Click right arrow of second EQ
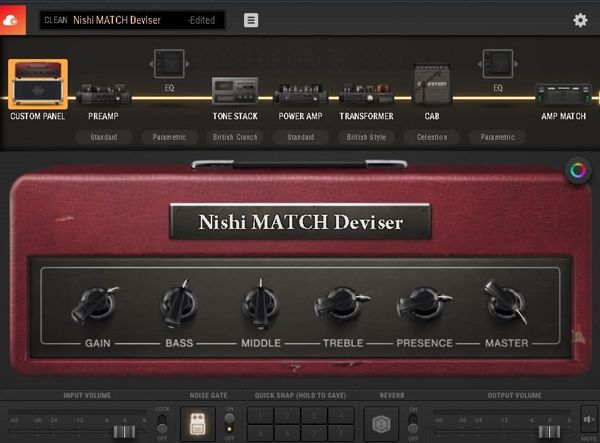600x443 pixels. tap(516, 64)
